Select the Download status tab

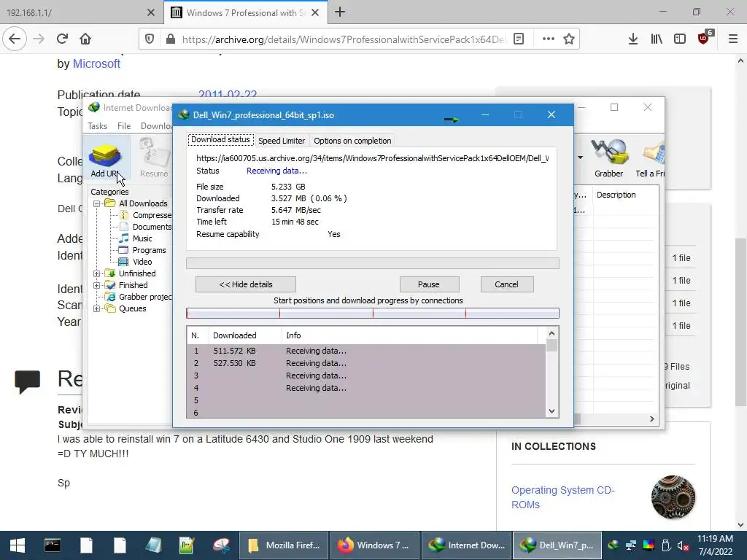[x=220, y=139]
